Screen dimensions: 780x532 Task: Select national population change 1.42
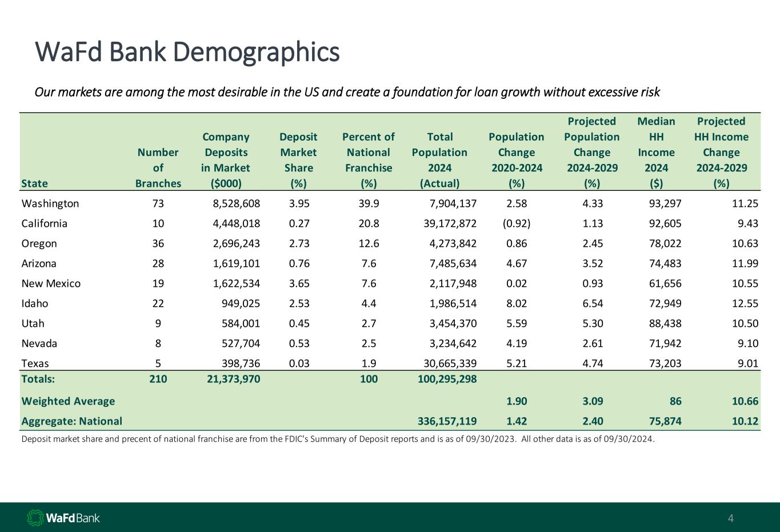[x=517, y=421]
